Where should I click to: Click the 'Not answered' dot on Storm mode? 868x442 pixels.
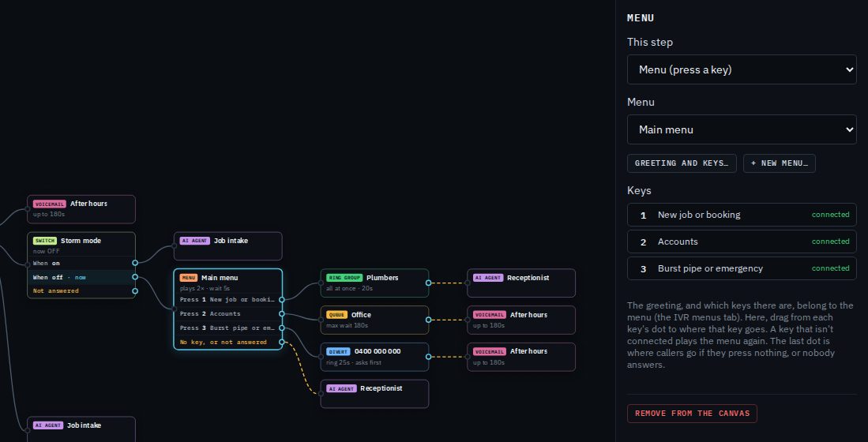(x=135, y=291)
